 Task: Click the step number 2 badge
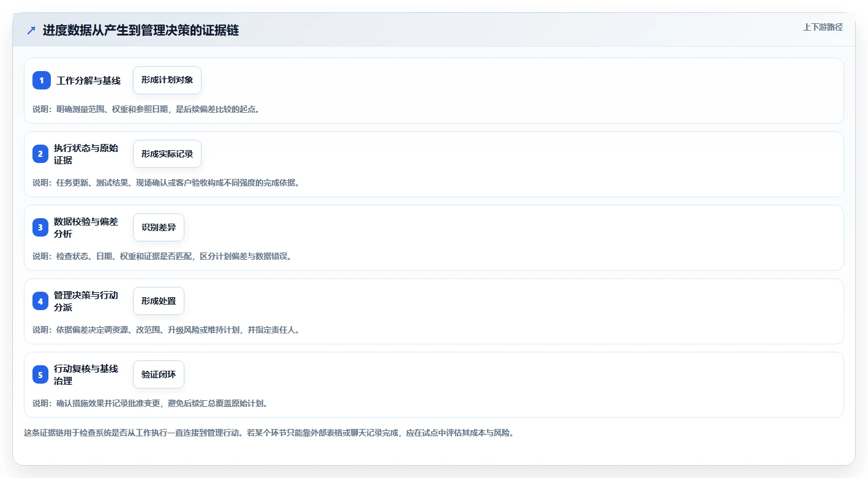(42, 154)
